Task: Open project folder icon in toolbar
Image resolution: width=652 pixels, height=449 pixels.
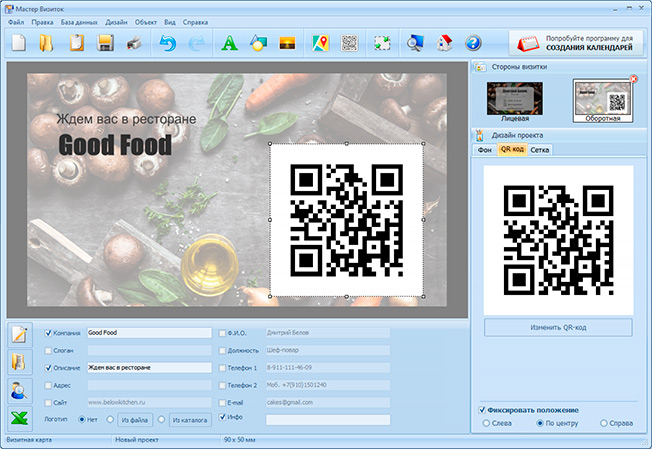Action: point(46,43)
